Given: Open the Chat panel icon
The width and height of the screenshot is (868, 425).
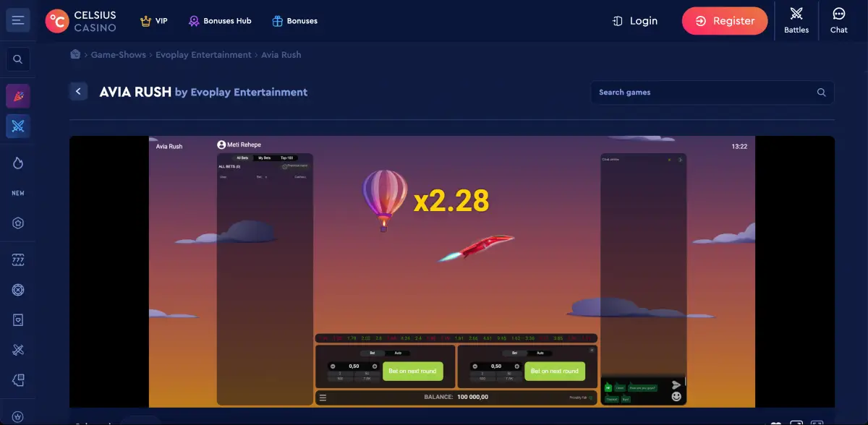Looking at the screenshot, I should pos(839,21).
